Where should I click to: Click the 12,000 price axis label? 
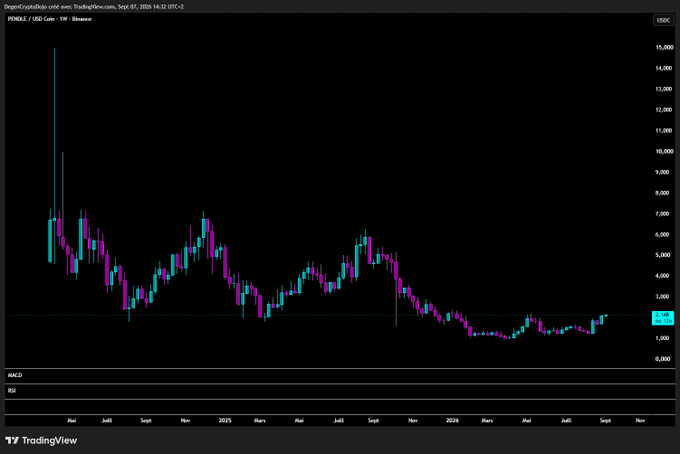pyautogui.click(x=664, y=110)
